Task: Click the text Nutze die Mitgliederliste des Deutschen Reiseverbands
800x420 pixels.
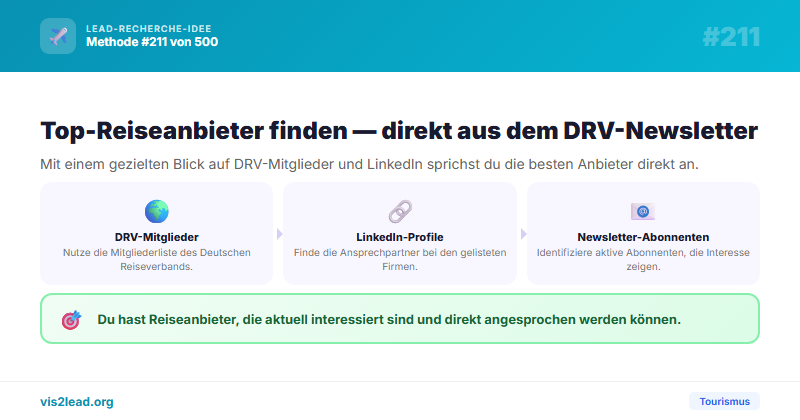Action: (x=157, y=259)
